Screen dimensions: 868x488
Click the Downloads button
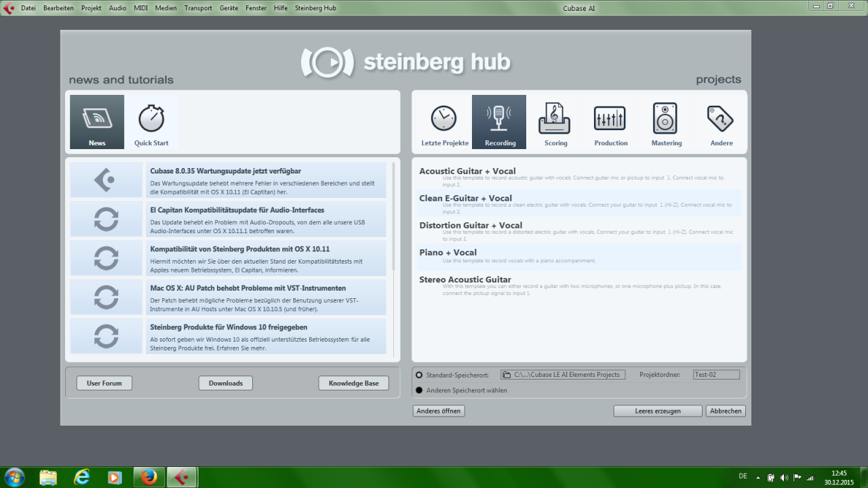(226, 383)
